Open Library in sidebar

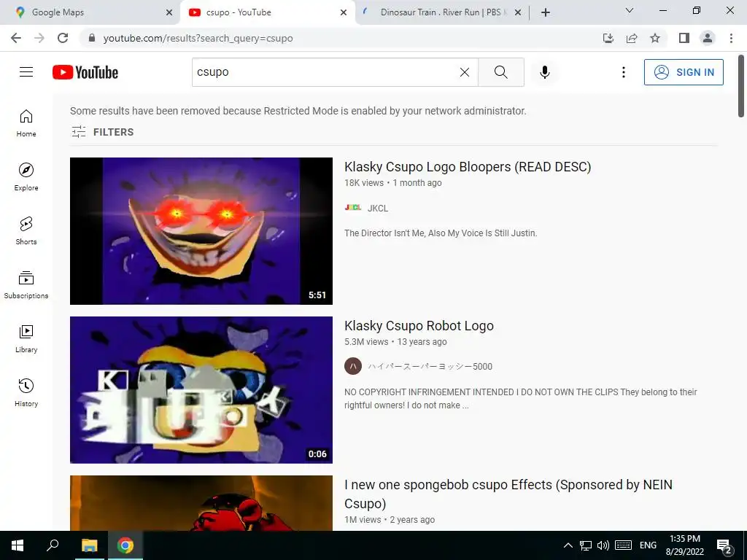tap(26, 338)
